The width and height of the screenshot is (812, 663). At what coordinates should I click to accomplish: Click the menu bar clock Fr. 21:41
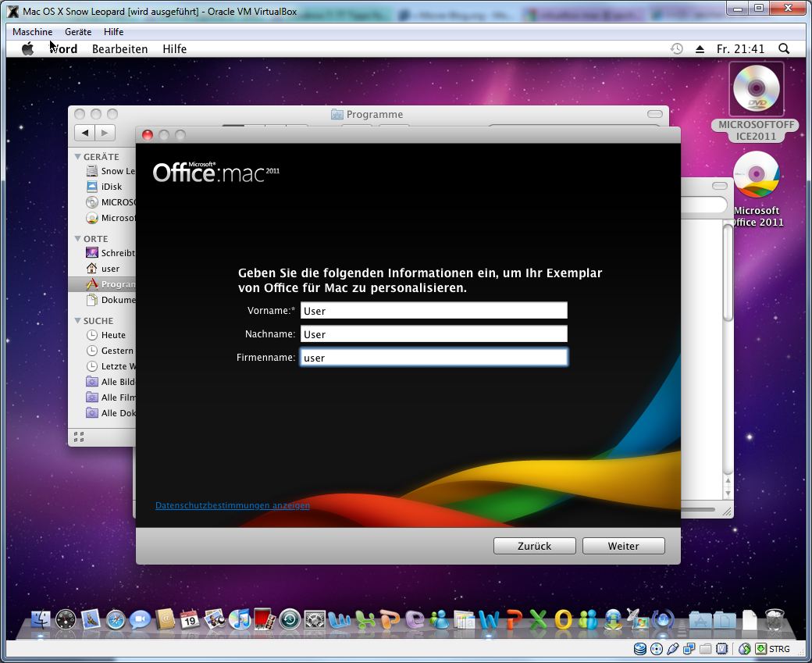click(x=740, y=48)
